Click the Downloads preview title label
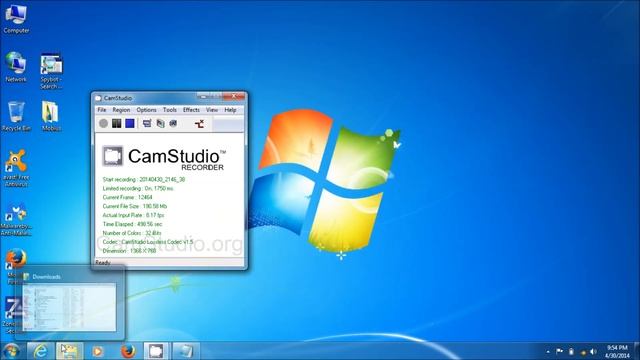The image size is (640, 360). (47, 277)
